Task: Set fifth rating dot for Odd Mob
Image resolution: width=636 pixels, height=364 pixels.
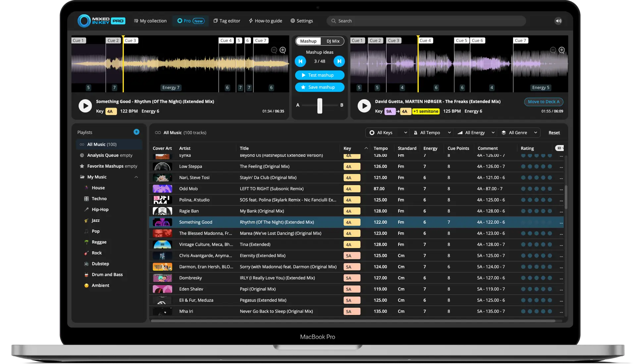Action: point(550,189)
